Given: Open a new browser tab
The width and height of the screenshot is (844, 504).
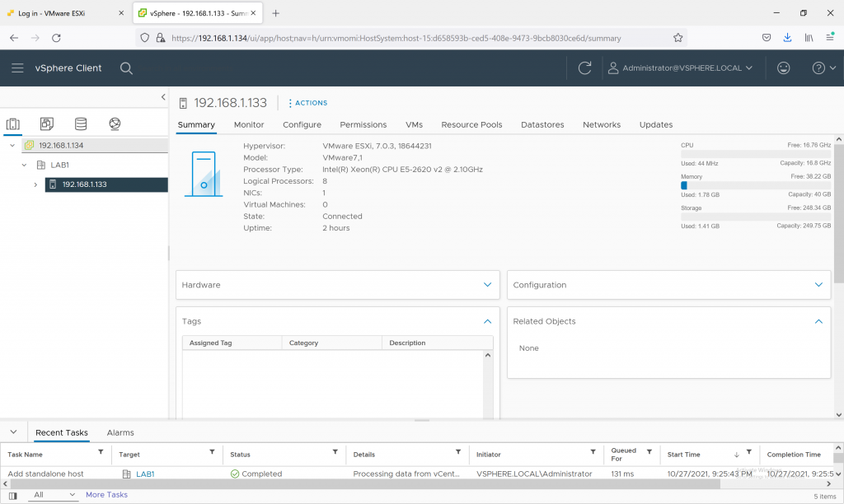Looking at the screenshot, I should click(x=275, y=13).
